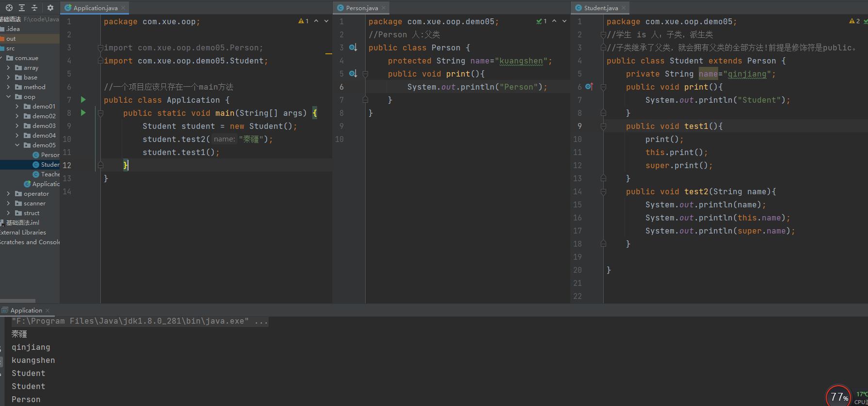Click the java.exe command line in console
868x406 pixels.
pyautogui.click(x=140, y=321)
